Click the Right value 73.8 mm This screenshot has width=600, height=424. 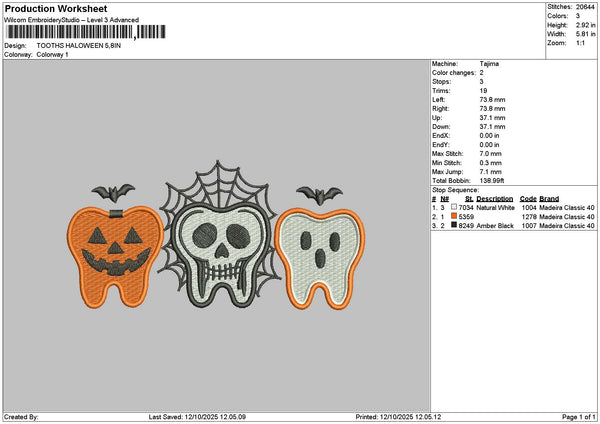[x=492, y=109]
